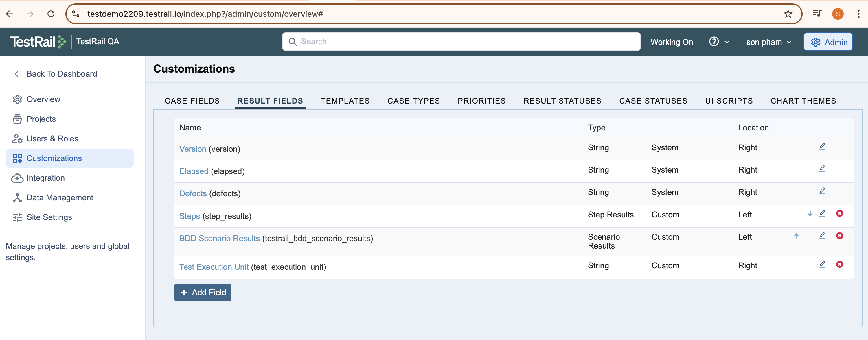868x340 pixels.
Task: Open the media control playlist icon
Action: tap(817, 14)
